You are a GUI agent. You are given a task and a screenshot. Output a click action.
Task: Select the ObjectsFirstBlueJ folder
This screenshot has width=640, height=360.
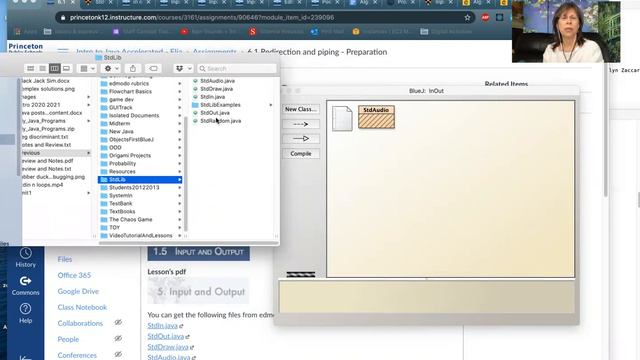tap(131, 139)
